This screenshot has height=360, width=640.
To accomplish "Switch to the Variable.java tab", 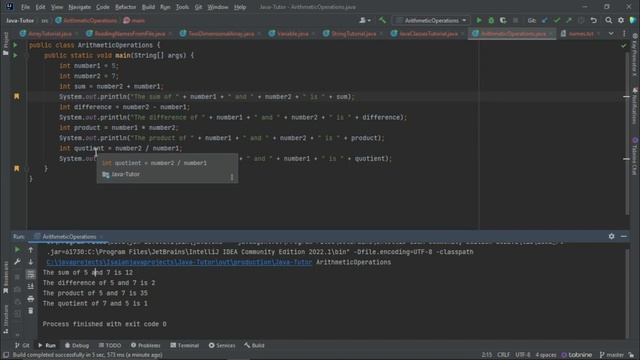I will 293,34.
